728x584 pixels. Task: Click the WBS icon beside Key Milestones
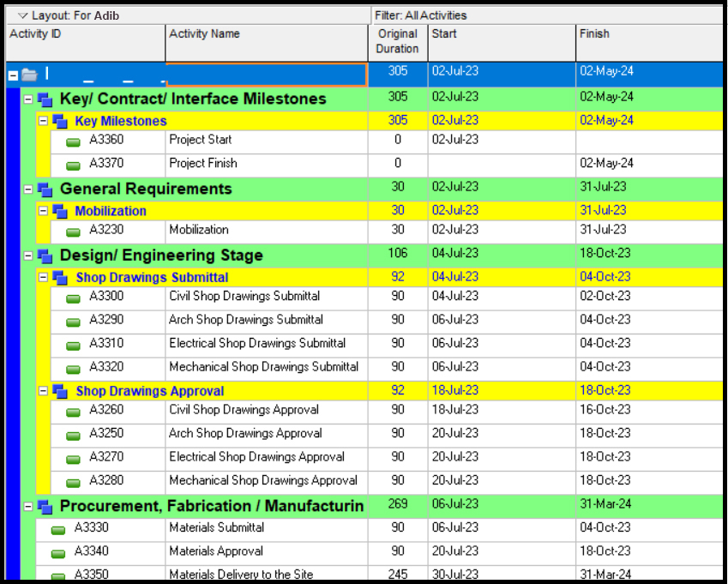click(x=60, y=122)
